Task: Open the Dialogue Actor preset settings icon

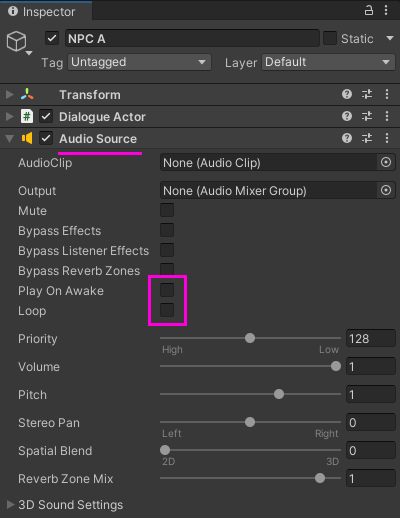Action: pos(367,116)
